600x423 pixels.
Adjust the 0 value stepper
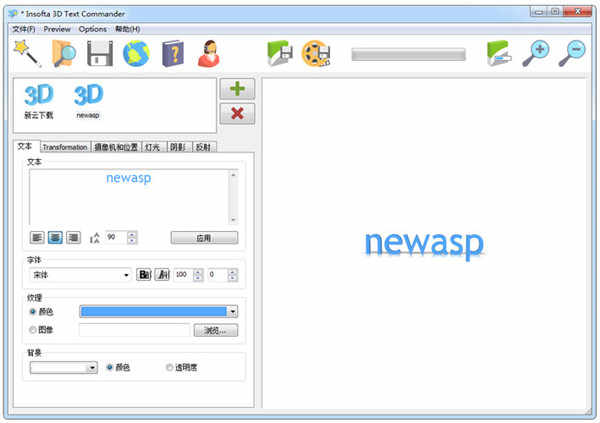pyautogui.click(x=232, y=274)
